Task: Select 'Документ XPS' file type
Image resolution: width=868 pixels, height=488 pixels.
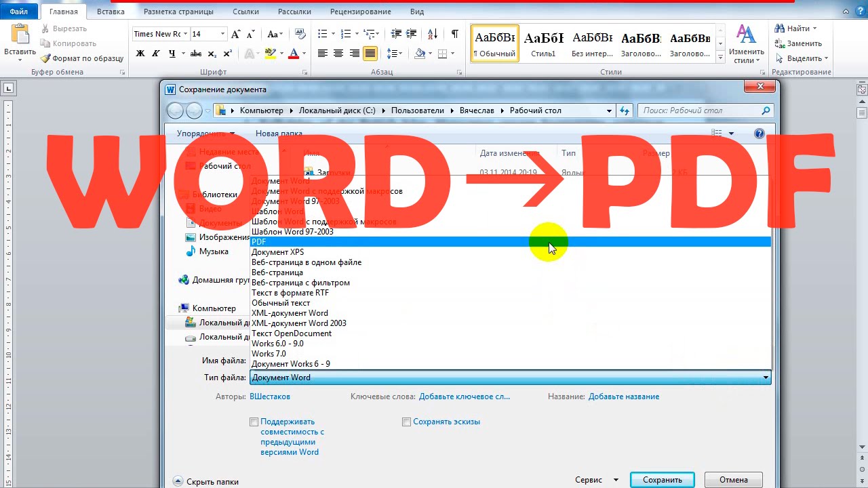Action: click(x=511, y=252)
